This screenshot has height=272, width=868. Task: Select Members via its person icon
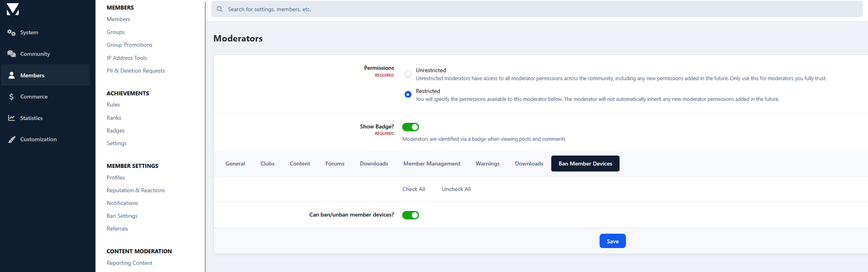click(12, 75)
